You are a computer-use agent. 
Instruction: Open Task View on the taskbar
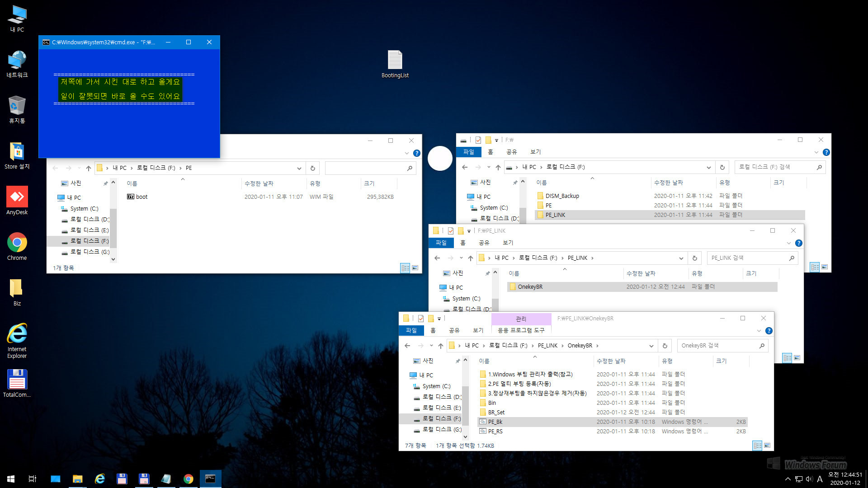click(33, 479)
